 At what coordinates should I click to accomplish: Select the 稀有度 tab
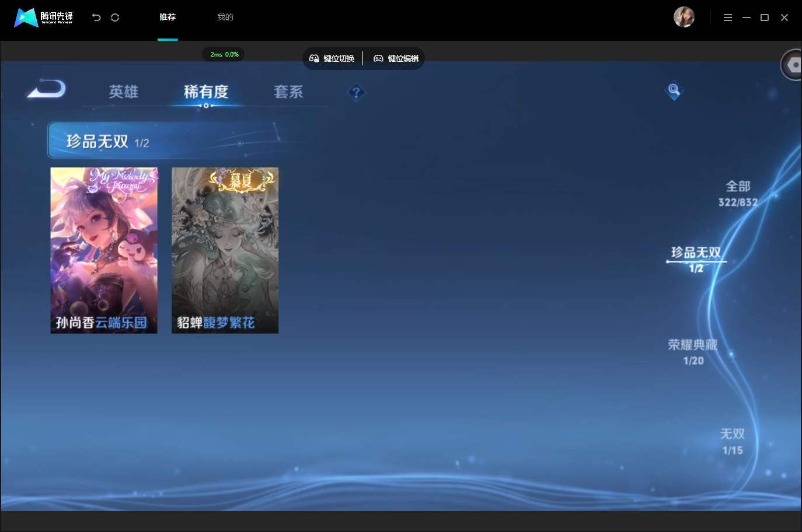pyautogui.click(x=206, y=92)
